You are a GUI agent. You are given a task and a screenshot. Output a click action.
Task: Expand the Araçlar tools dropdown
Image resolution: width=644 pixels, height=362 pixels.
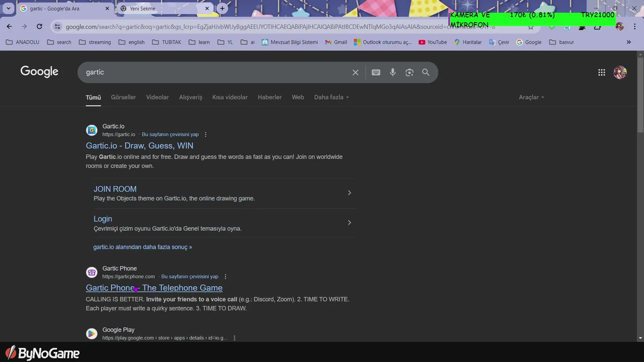531,98
